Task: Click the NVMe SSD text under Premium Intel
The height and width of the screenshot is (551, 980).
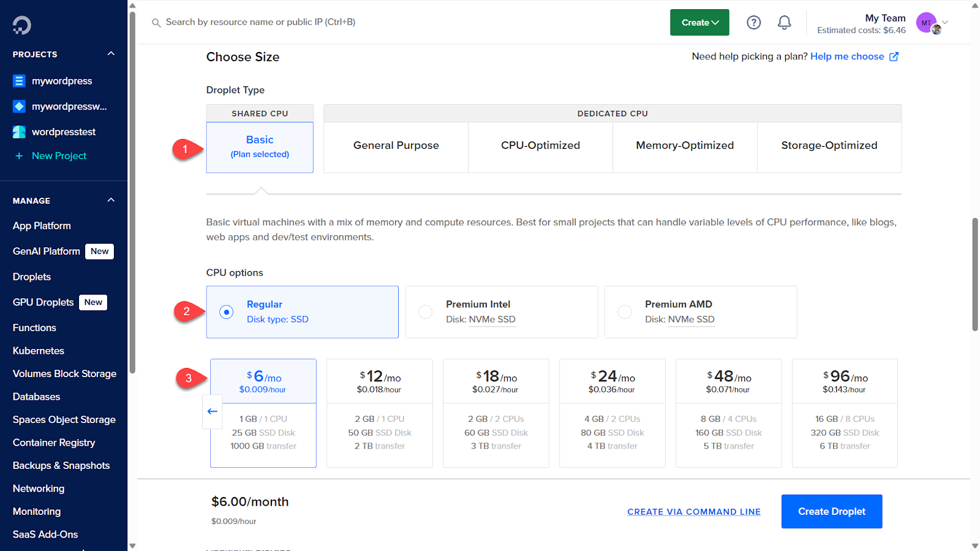Action: (492, 320)
